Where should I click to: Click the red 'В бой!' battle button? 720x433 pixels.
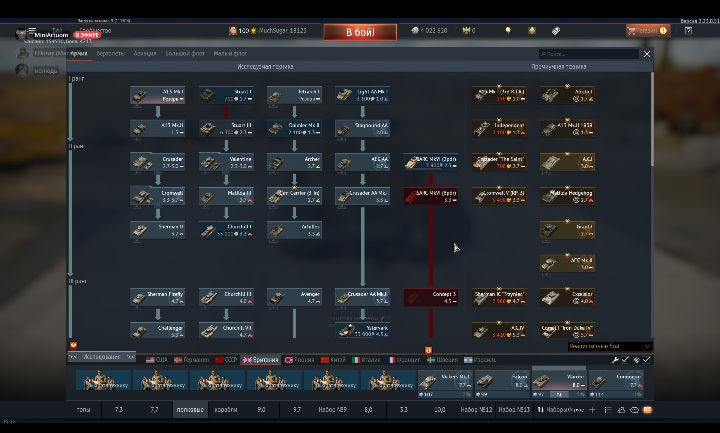(x=360, y=32)
